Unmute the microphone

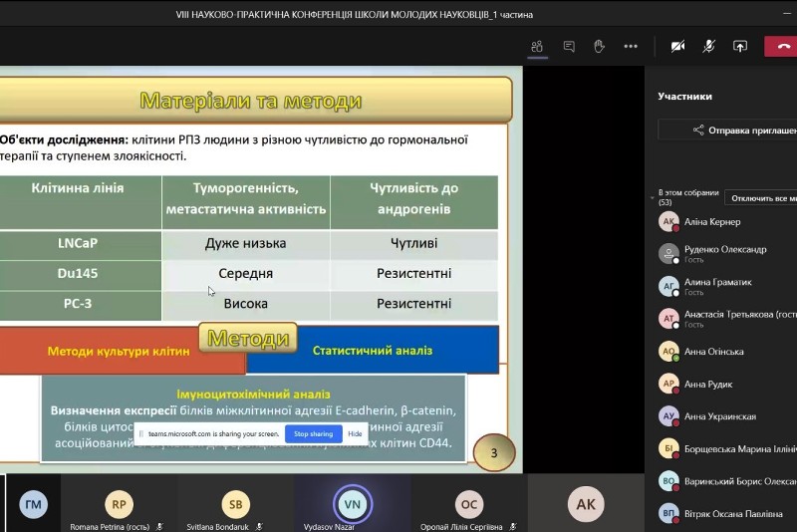[708, 46]
